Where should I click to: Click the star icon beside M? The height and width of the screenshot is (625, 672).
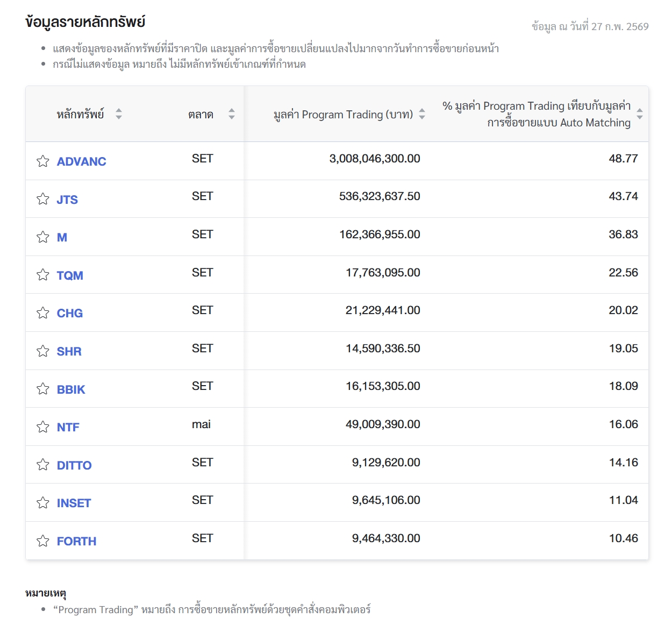coord(43,237)
